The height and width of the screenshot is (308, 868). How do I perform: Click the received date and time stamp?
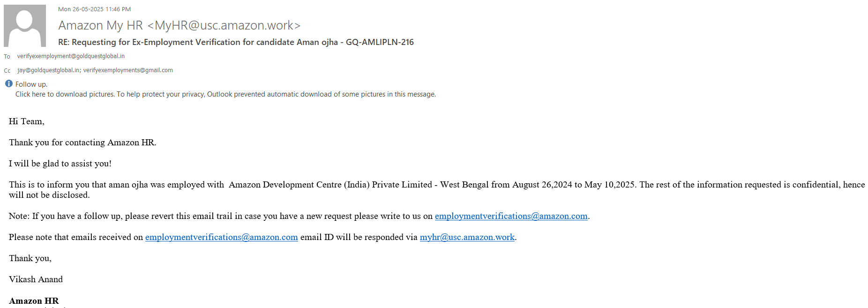point(94,9)
